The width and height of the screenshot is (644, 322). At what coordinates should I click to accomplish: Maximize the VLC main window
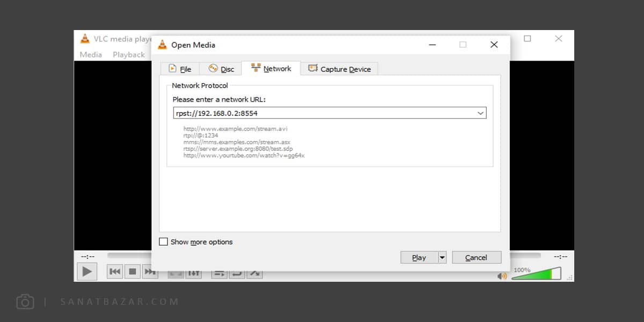528,39
